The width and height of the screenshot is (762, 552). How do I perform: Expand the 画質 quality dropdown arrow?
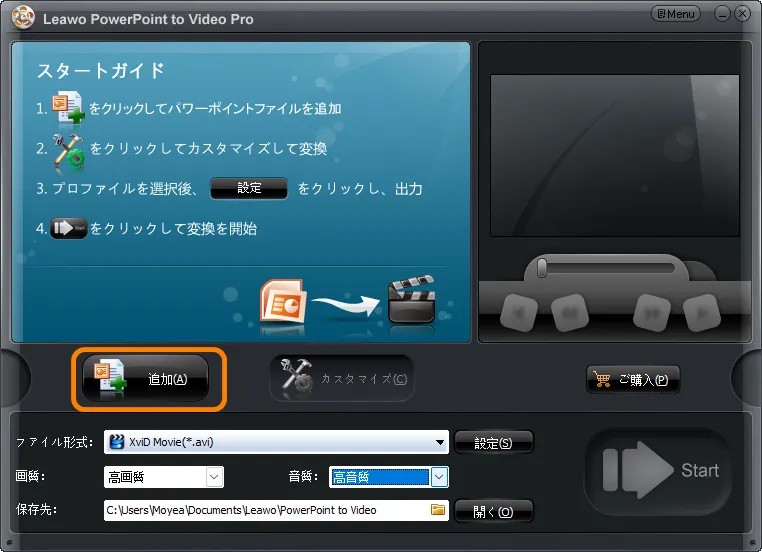pos(214,477)
